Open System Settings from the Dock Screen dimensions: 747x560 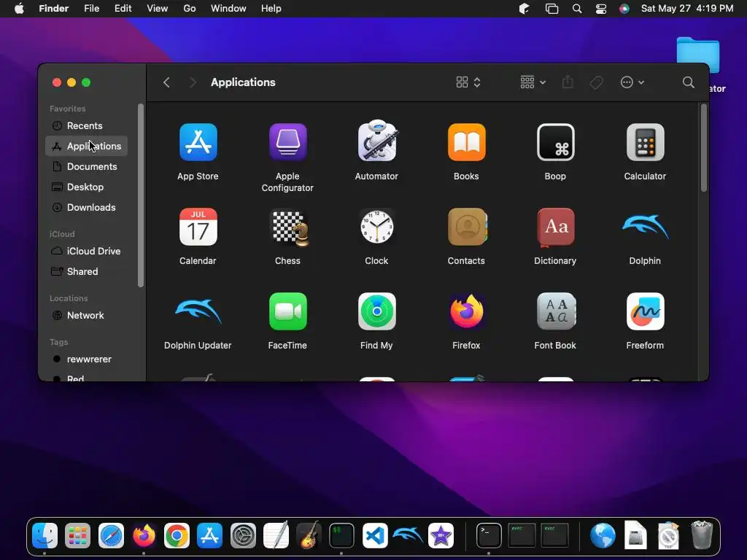click(x=243, y=536)
